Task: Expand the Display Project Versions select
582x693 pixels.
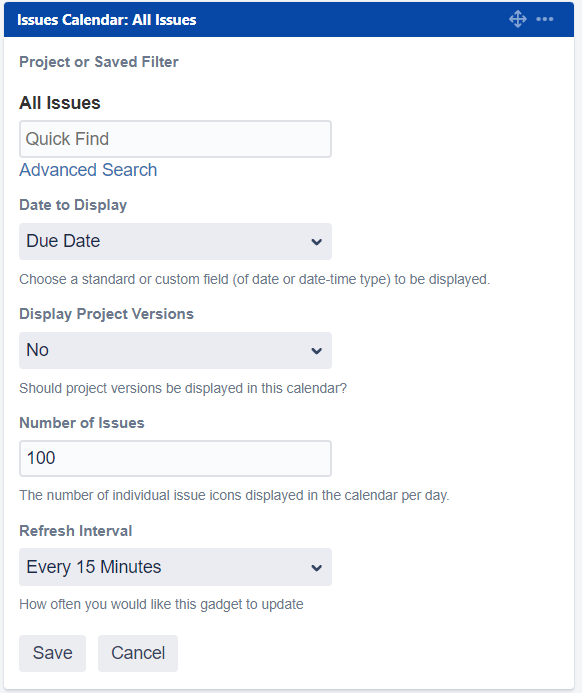Action: click(x=175, y=350)
